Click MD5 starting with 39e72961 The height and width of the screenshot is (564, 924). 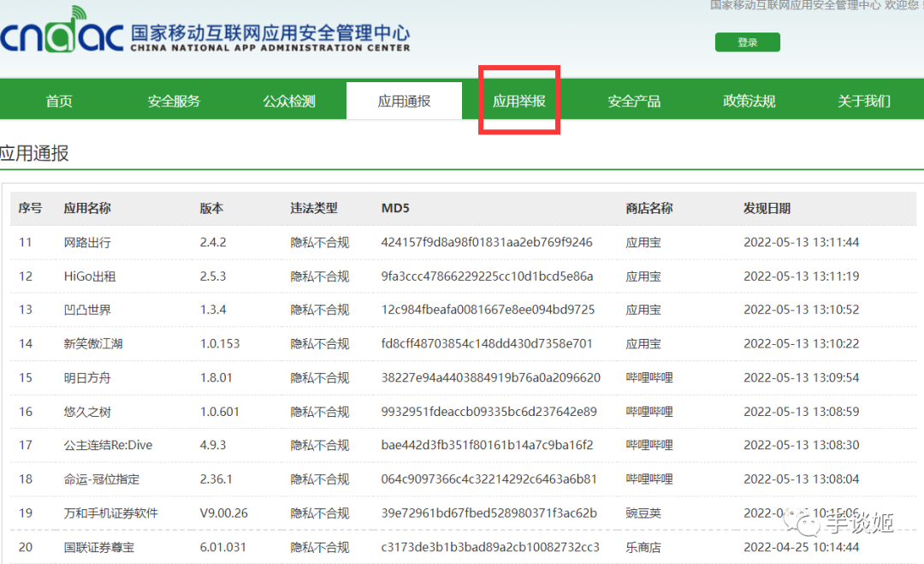click(489, 514)
